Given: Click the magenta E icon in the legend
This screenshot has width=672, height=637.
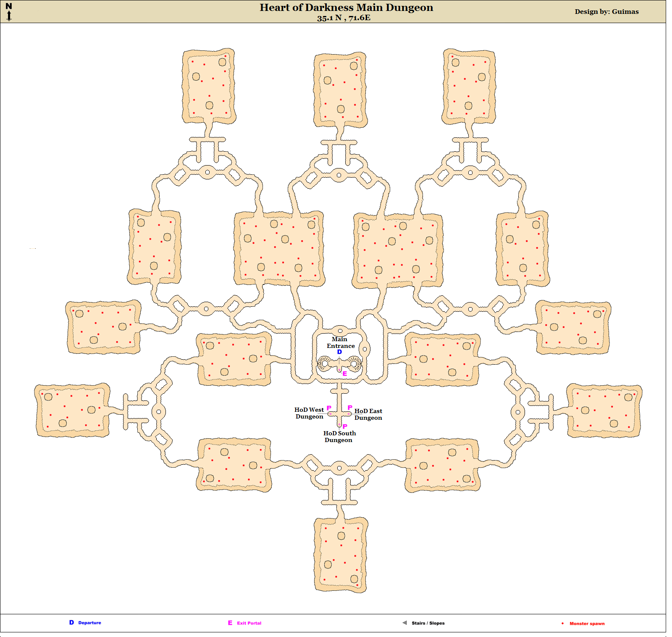Looking at the screenshot, I should point(230,623).
